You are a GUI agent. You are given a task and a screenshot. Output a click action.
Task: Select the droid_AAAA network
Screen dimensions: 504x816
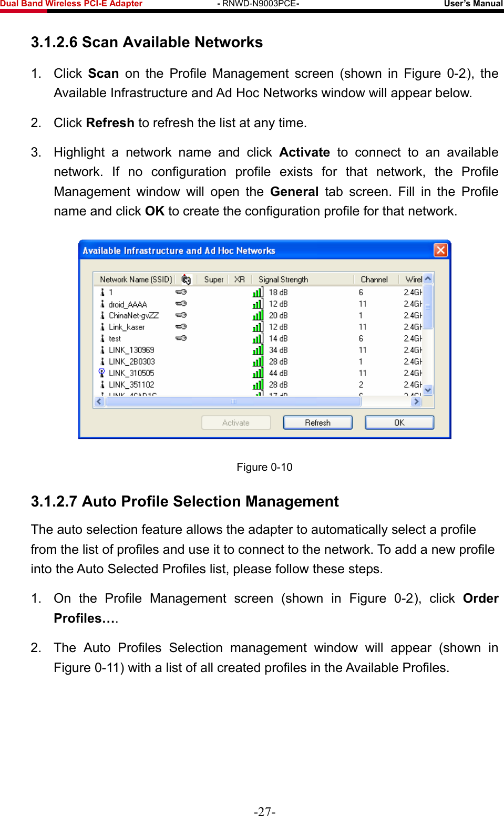click(128, 304)
